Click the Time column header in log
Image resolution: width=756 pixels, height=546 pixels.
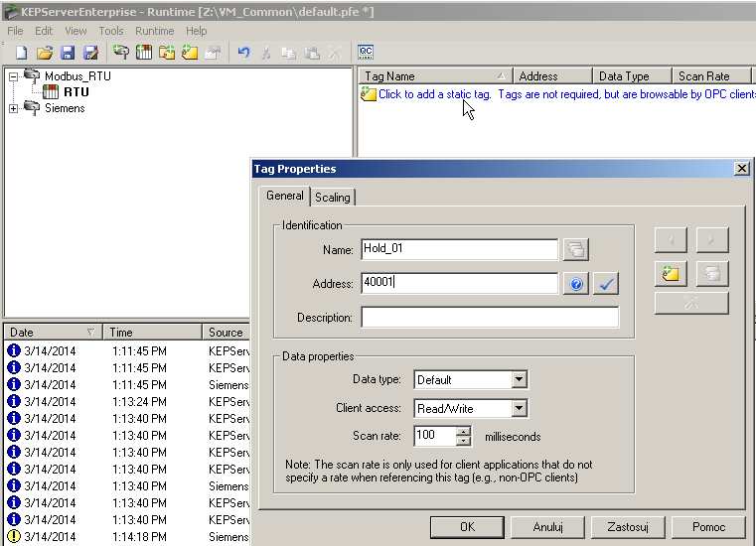click(152, 332)
